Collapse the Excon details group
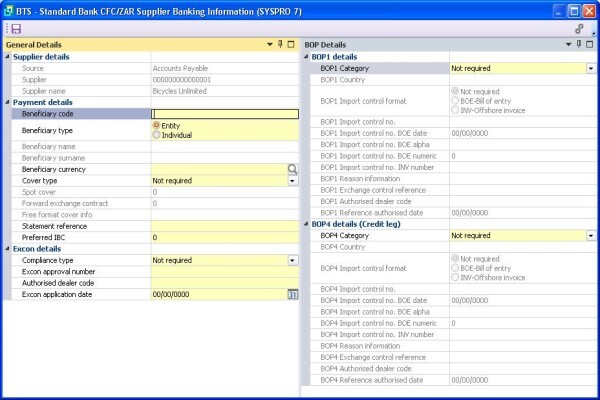The width and height of the screenshot is (600, 400). (8, 249)
